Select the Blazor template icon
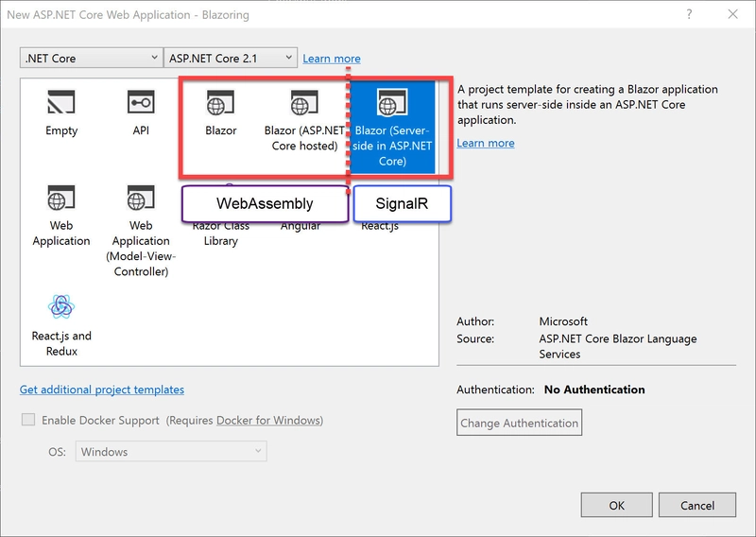The width and height of the screenshot is (756, 537). click(220, 102)
